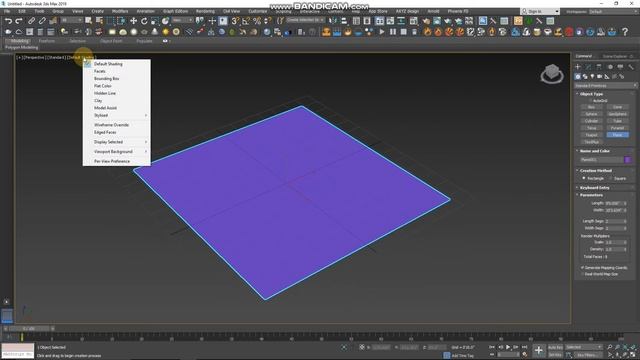Click the Teapot primitive button
640x360 pixels.
click(x=591, y=135)
